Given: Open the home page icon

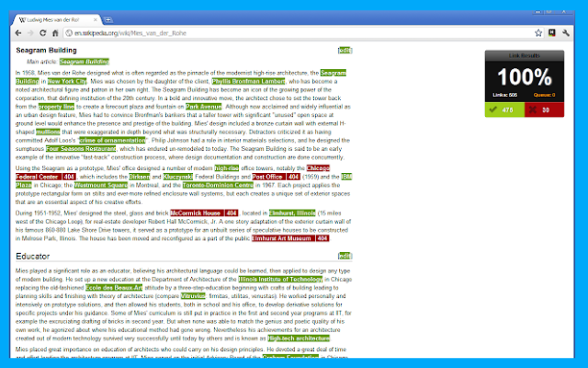Looking at the screenshot, I should 55,33.
